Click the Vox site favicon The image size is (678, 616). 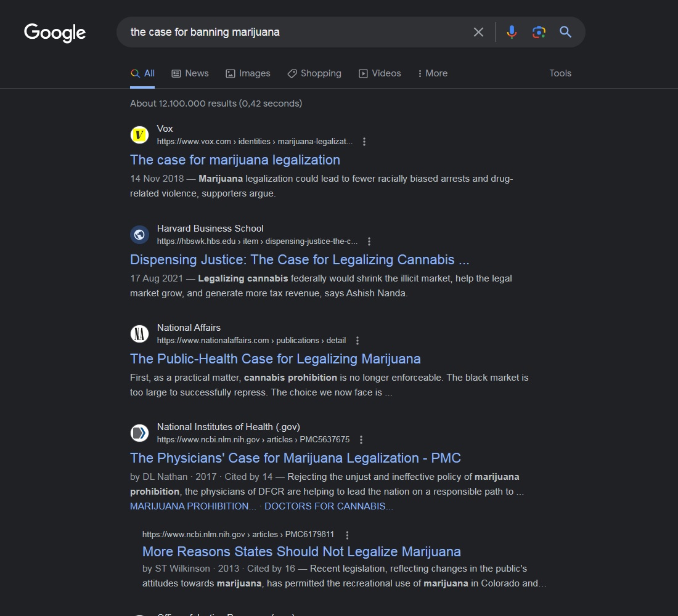(x=140, y=135)
